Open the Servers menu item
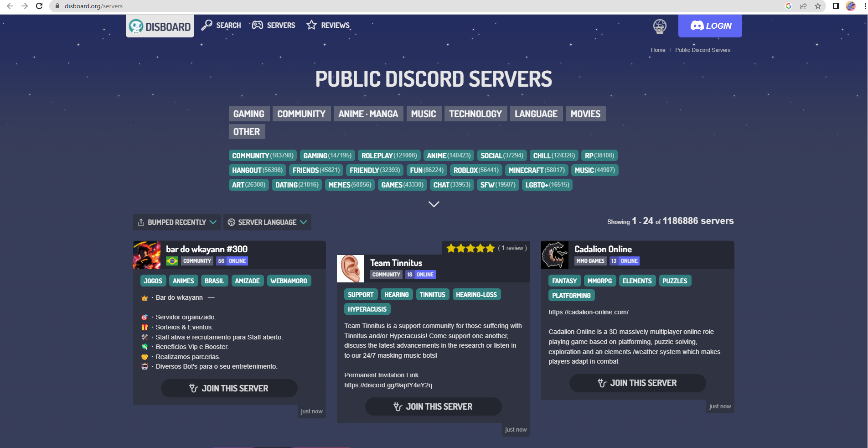This screenshot has width=868, height=448. pyautogui.click(x=274, y=25)
